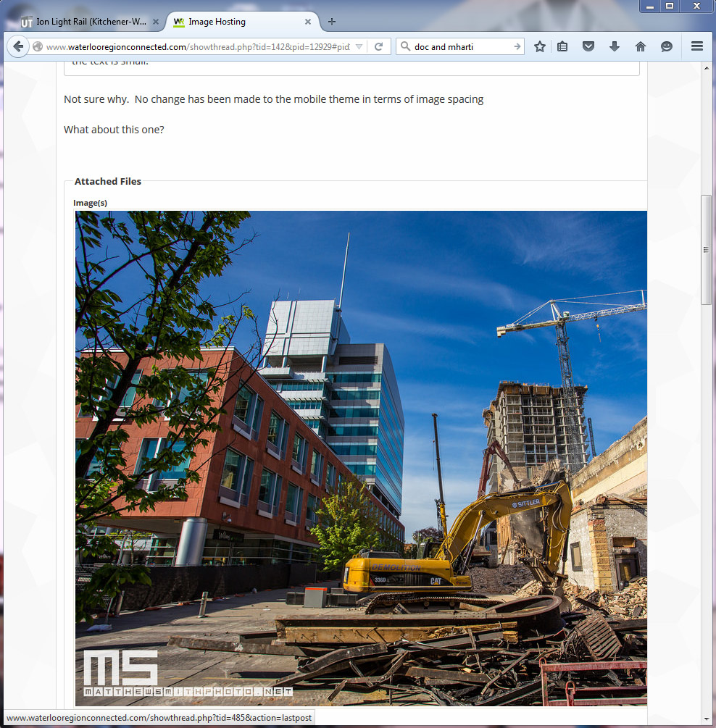Bookmark this page with the star icon
This screenshot has width=716, height=728.
[x=539, y=46]
